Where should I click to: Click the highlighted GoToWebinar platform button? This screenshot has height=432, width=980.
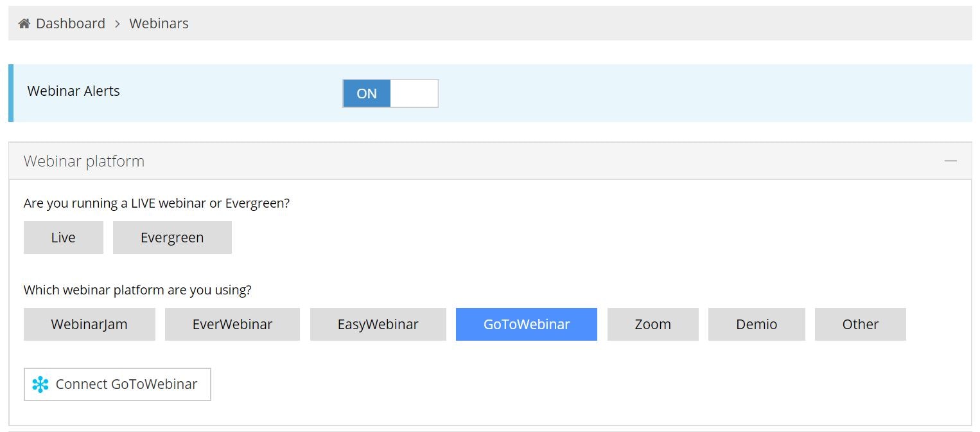pyautogui.click(x=526, y=324)
